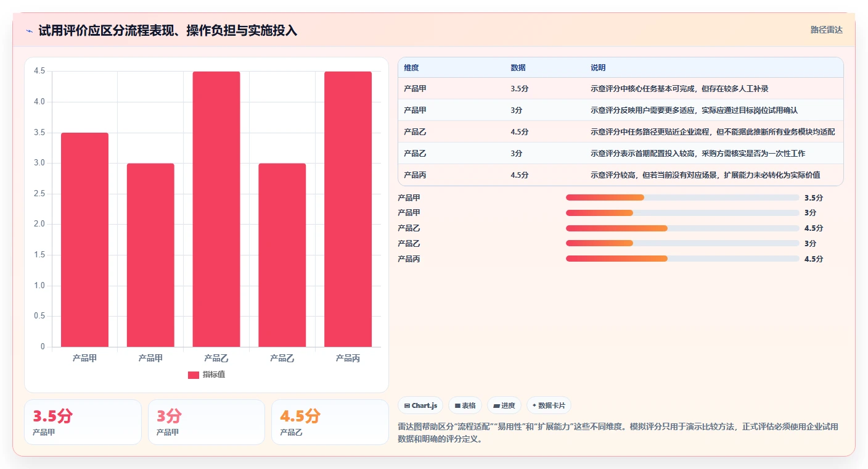Click the lightning icon beside the page title
The width and height of the screenshot is (868, 469).
coord(29,31)
